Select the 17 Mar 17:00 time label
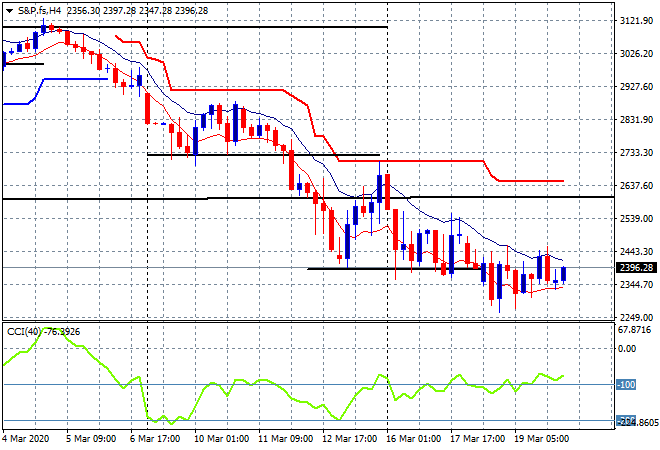 click(x=477, y=439)
